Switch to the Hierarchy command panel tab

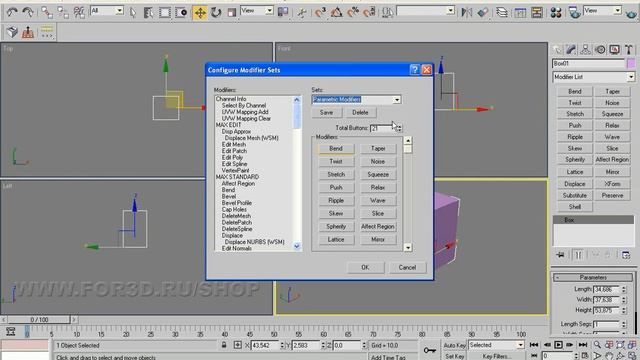coord(586,50)
